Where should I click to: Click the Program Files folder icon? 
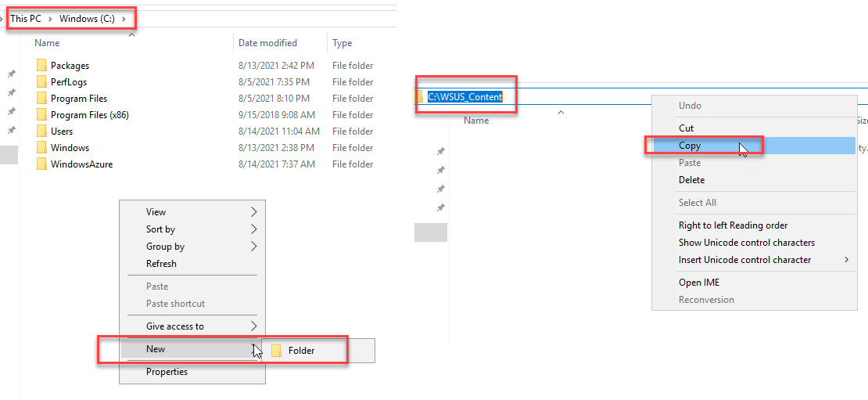tap(41, 99)
